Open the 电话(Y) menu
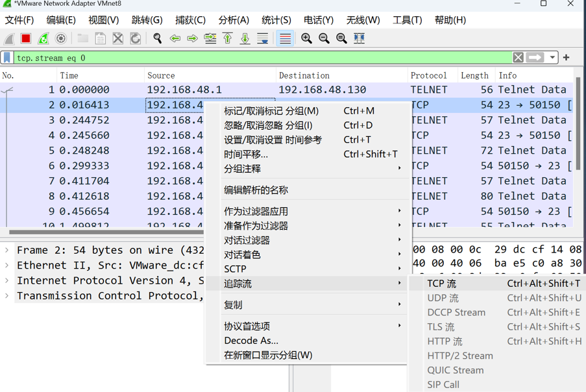 (x=319, y=20)
